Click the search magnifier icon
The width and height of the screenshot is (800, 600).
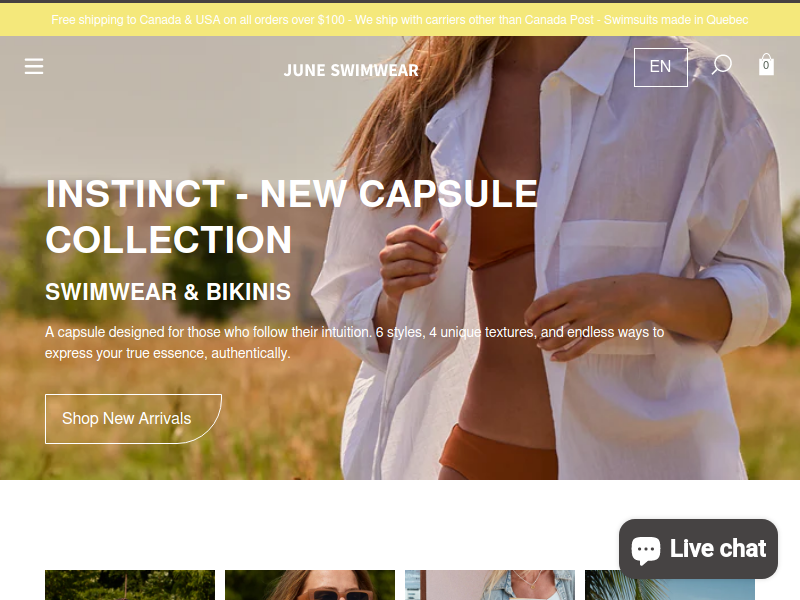pyautogui.click(x=722, y=65)
